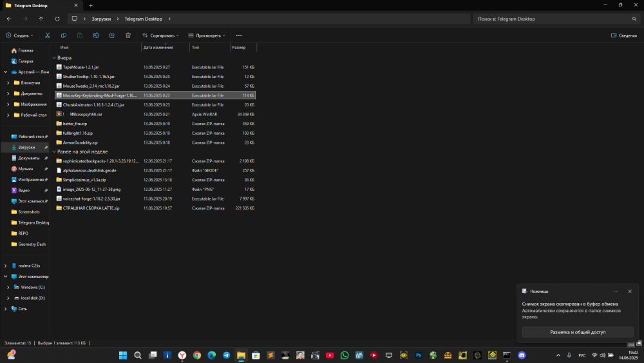The image size is (644, 363).
Task: Click Загрузки in the address breadcrumb
Action: (101, 19)
